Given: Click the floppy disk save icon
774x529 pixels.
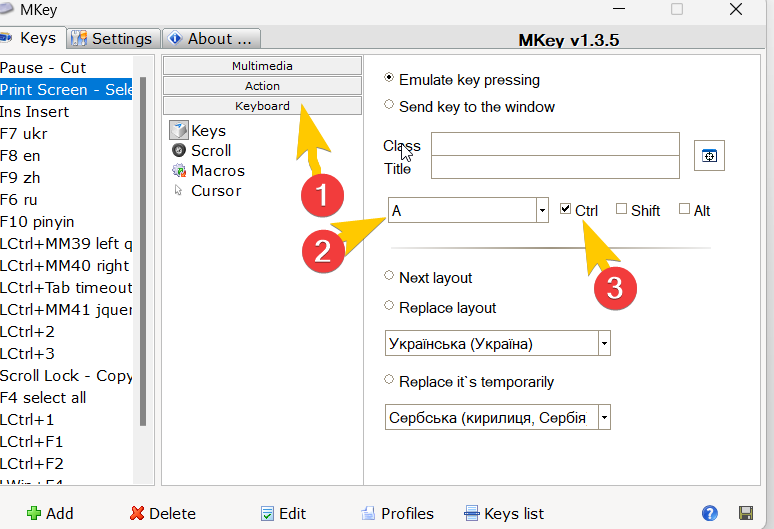Looking at the screenshot, I should pos(745,513).
